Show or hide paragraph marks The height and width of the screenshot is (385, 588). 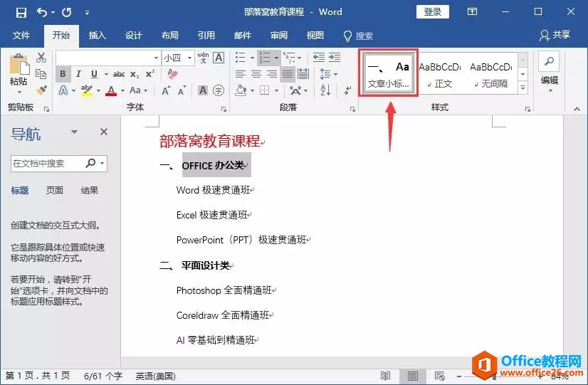point(347,90)
